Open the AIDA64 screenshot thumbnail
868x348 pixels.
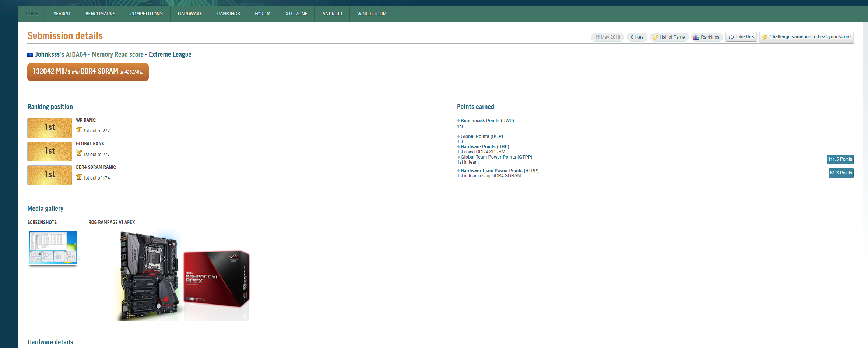pyautogui.click(x=53, y=247)
